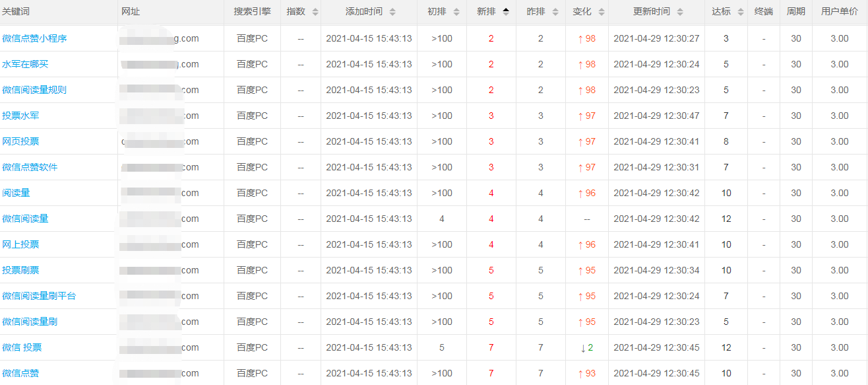Click 达标 value 3 in 微信点赞小程序 row

pyautogui.click(x=726, y=38)
